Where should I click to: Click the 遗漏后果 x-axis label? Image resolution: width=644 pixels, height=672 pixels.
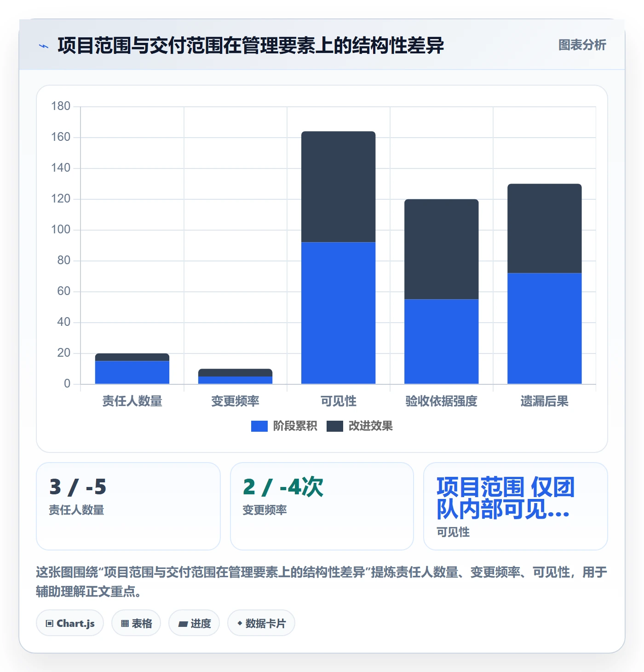(x=544, y=401)
